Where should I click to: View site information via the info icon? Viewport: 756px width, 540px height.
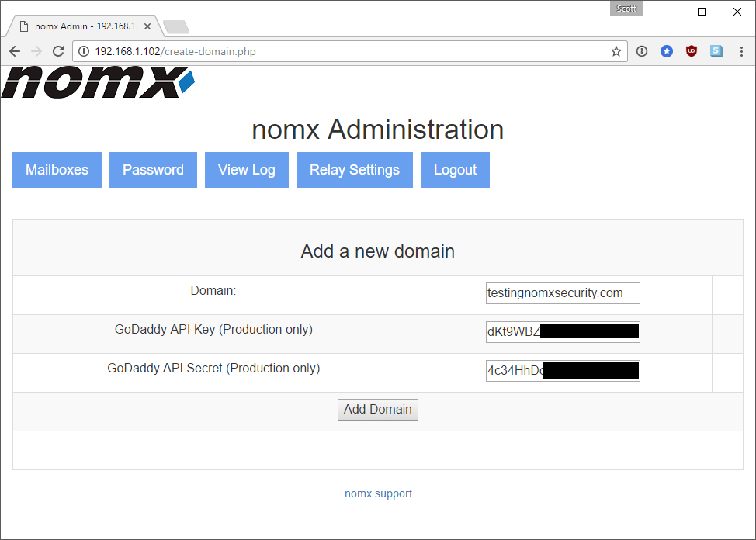(x=83, y=51)
